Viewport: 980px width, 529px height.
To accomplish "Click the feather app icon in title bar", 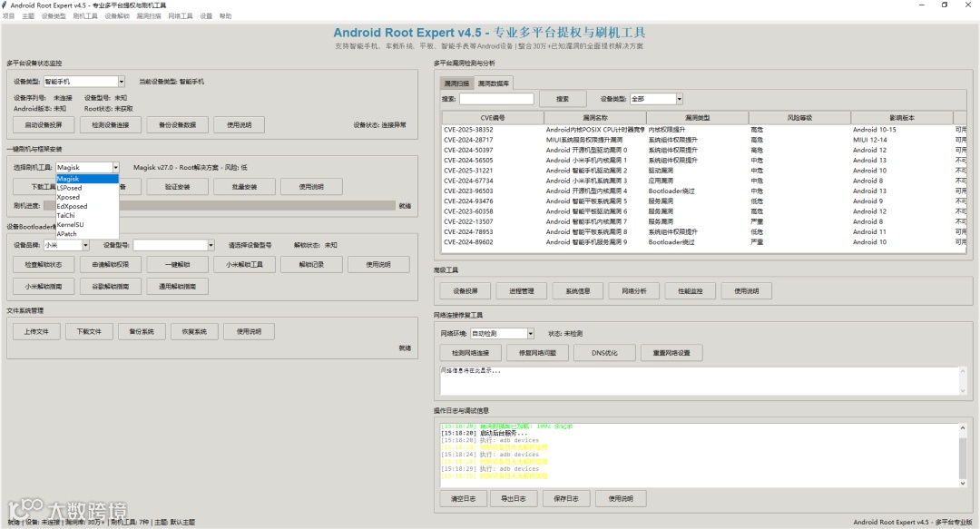I will coord(5,5).
